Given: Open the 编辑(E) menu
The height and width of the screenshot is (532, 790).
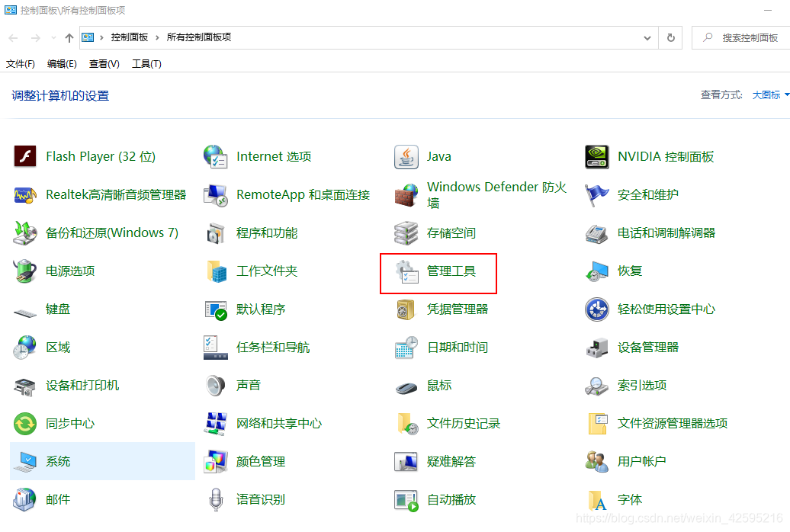Looking at the screenshot, I should tap(62, 64).
